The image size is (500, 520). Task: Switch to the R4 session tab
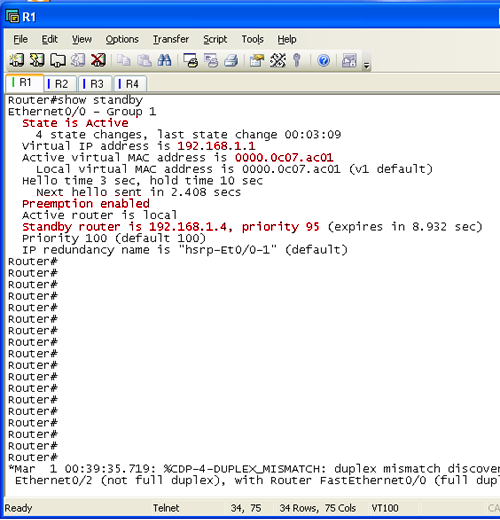131,84
